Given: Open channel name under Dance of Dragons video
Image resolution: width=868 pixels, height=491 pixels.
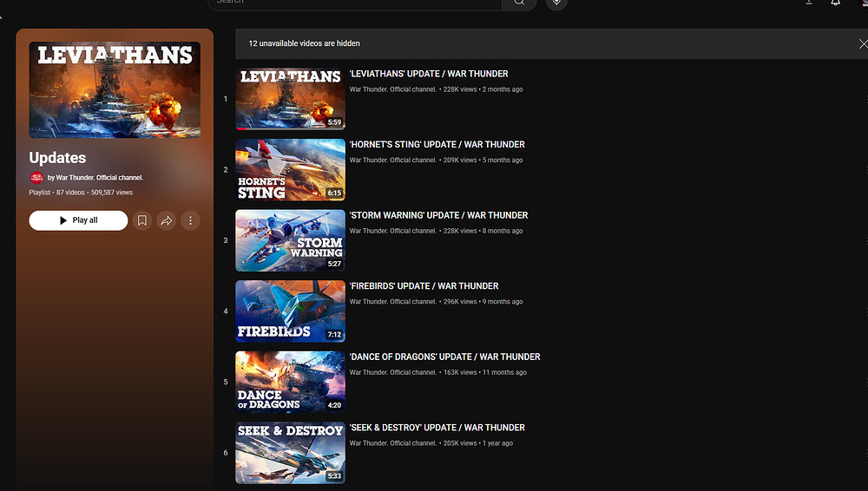Looking at the screenshot, I should 392,372.
